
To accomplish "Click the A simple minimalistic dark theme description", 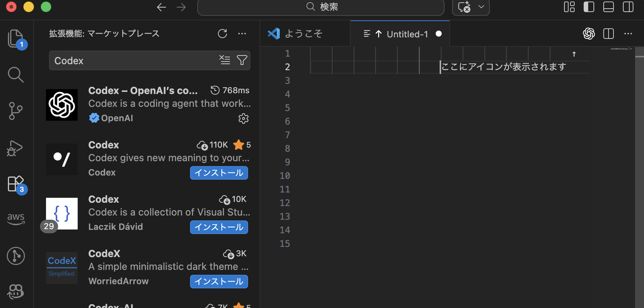I will click(x=169, y=266).
